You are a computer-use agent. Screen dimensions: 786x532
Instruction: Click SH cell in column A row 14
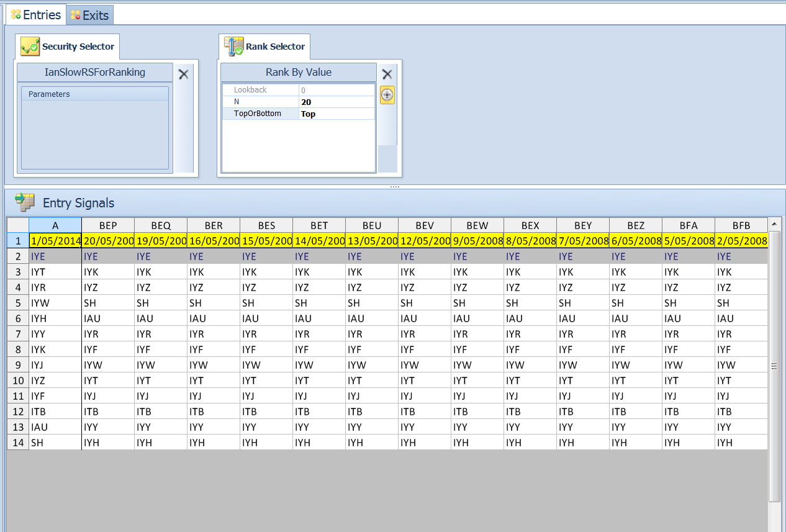(x=55, y=443)
